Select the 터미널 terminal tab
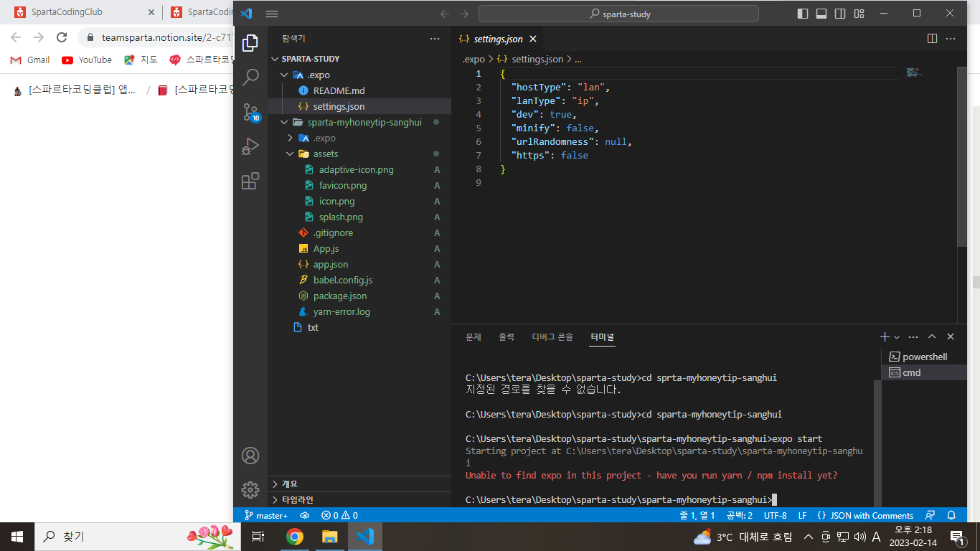 [603, 336]
